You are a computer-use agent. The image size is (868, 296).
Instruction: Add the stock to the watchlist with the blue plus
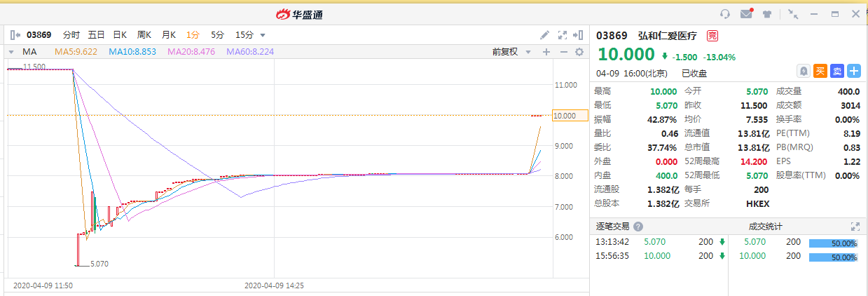pyautogui.click(x=854, y=71)
